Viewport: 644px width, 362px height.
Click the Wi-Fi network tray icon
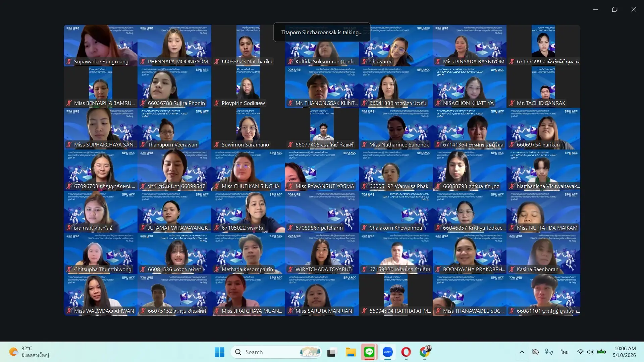click(x=580, y=352)
